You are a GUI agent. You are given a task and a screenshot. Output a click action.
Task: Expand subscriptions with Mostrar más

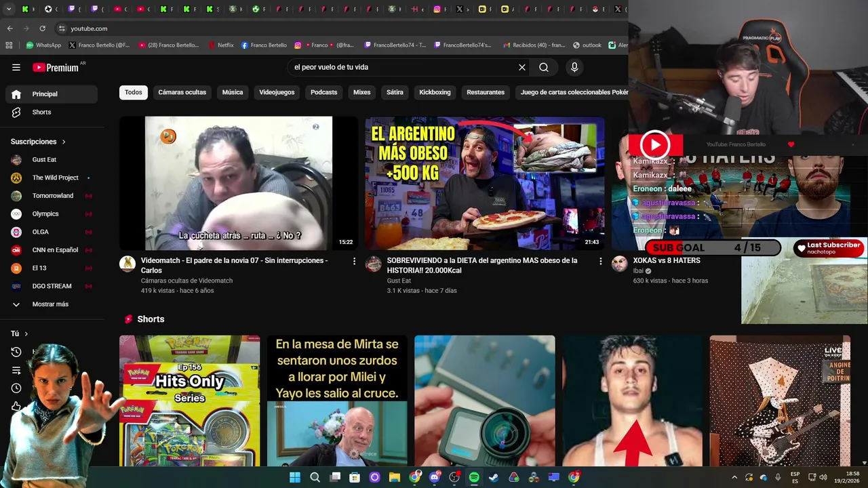click(x=52, y=304)
